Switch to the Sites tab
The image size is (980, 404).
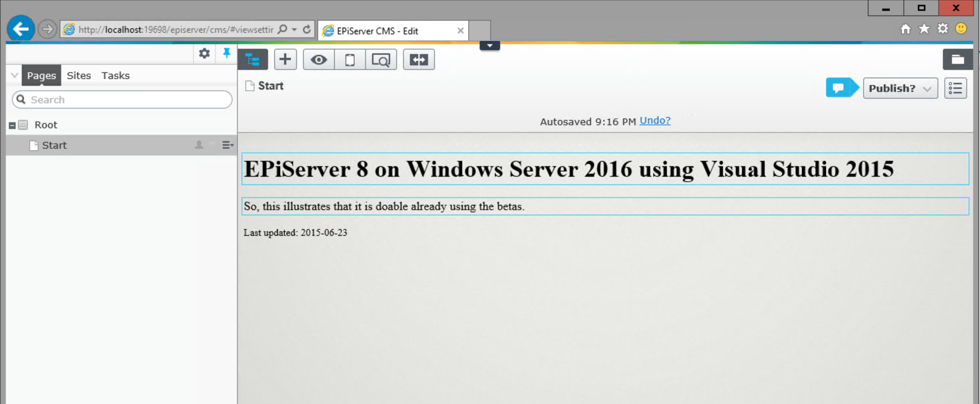pos(79,76)
